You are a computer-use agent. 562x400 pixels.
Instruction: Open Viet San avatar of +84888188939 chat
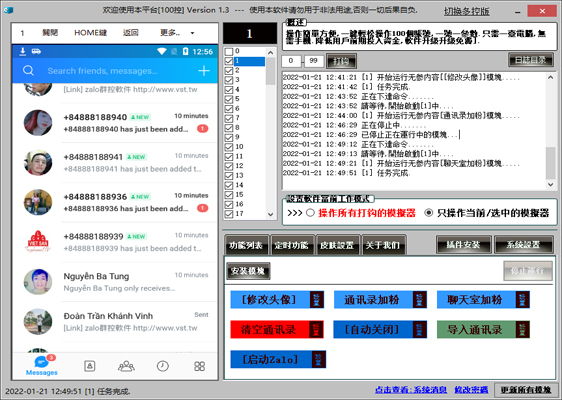(x=38, y=242)
